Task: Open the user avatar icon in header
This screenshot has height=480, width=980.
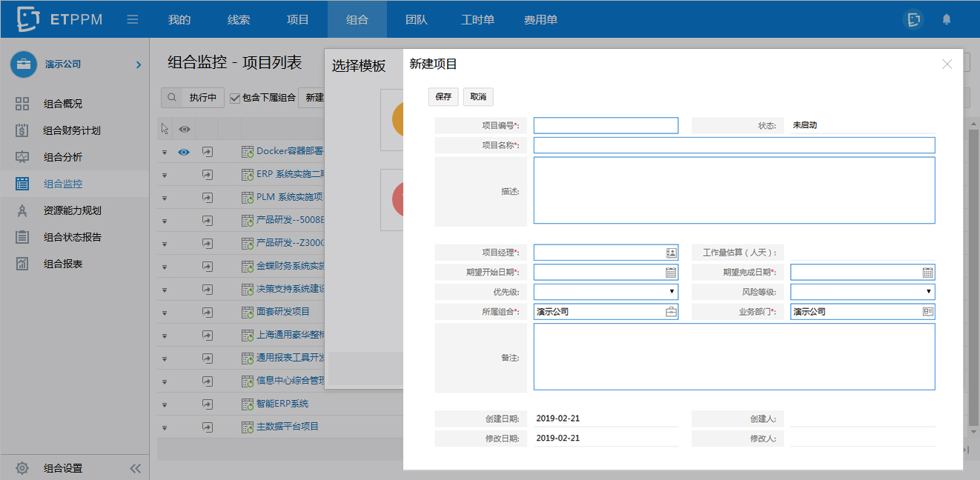Action: (x=914, y=19)
